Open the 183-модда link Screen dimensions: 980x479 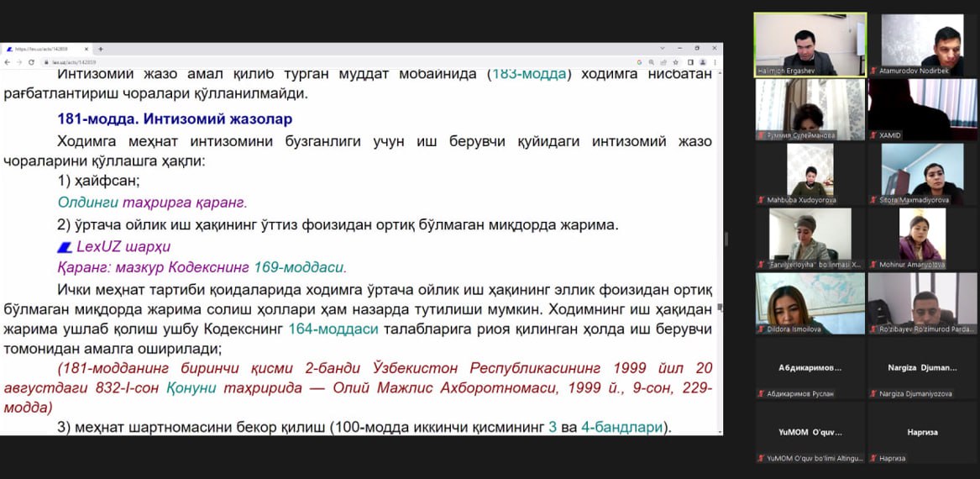point(528,74)
